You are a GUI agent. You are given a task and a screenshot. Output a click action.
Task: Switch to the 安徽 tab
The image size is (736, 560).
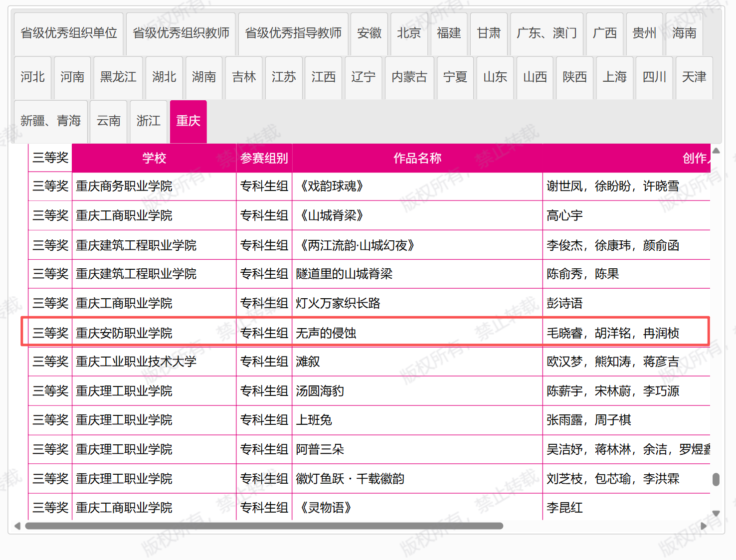pos(369,34)
